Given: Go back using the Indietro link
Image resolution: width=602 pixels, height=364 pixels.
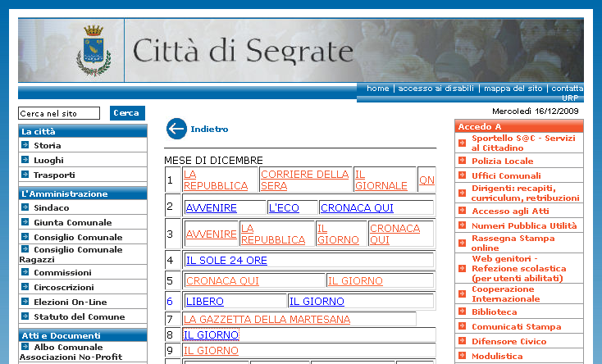Looking at the screenshot, I should pos(209,129).
